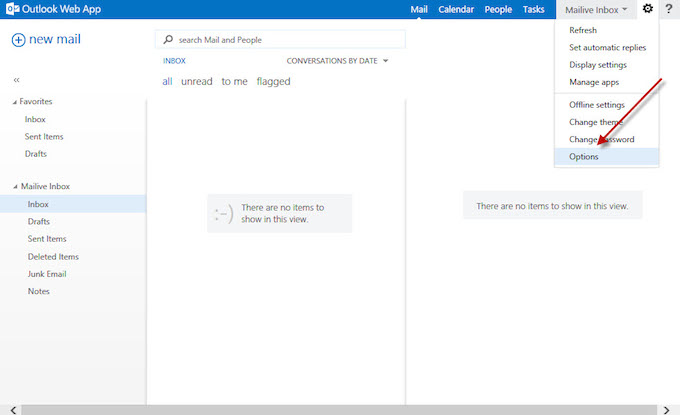
Task: Open help with the question mark icon
Action: (668, 9)
